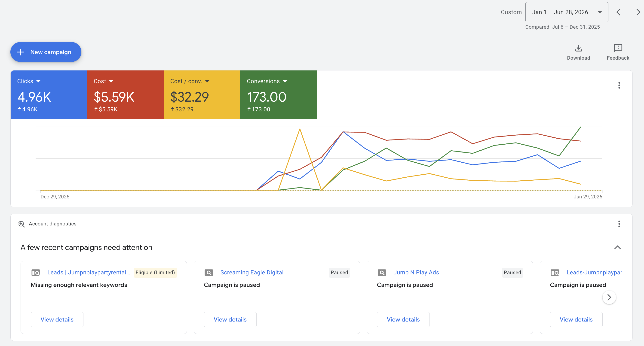
Task: Click the Account diagnostics heading
Action: [52, 224]
